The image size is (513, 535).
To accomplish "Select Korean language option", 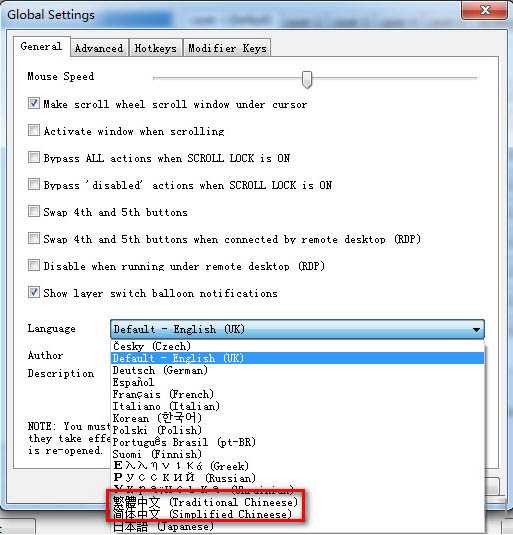I will (297, 418).
